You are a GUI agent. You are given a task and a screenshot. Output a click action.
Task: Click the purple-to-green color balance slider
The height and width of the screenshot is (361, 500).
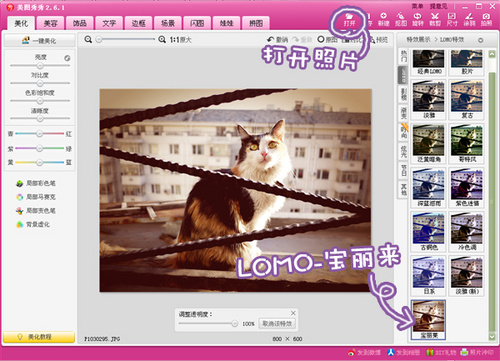(39, 148)
